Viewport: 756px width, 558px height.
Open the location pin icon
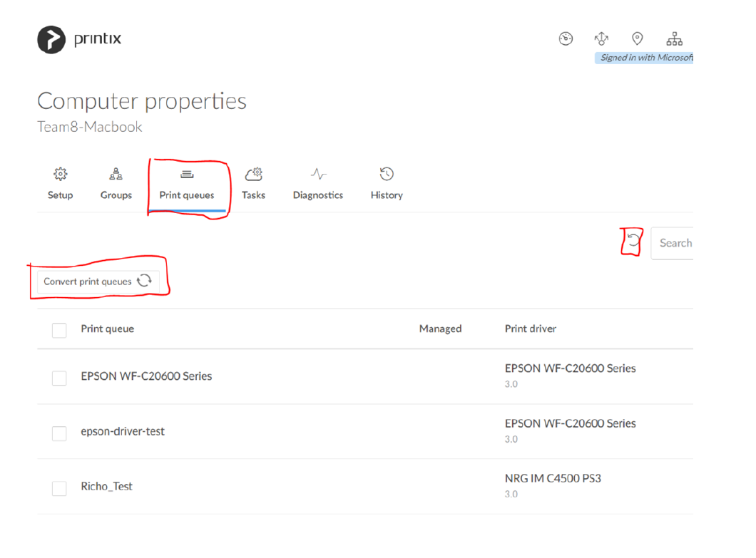[638, 39]
